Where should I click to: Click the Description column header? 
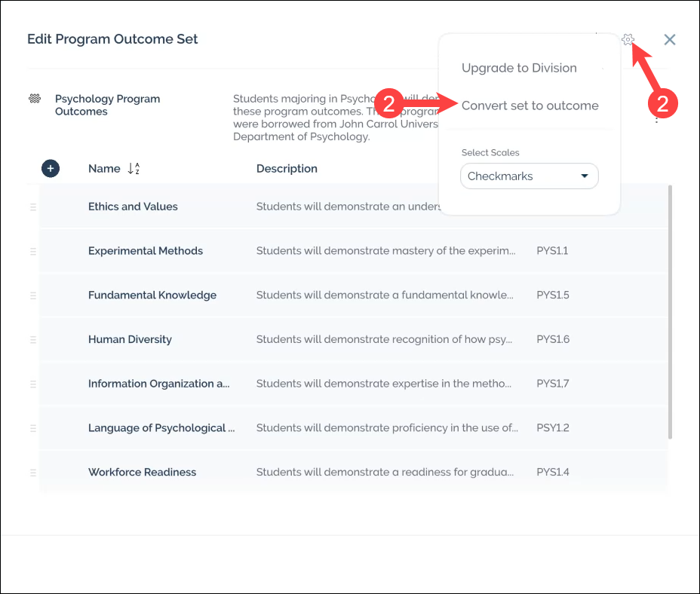287,169
